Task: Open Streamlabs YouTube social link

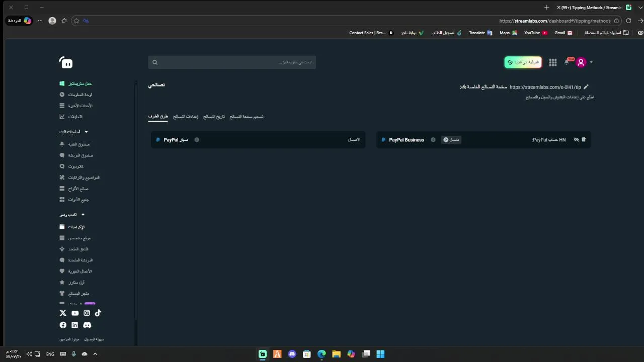Action: coord(75,313)
